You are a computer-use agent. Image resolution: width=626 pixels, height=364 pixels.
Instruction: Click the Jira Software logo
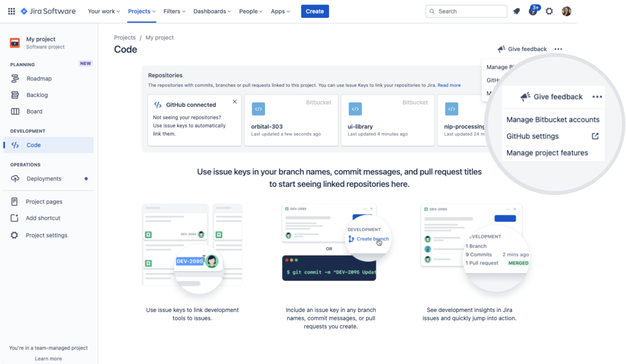click(48, 11)
